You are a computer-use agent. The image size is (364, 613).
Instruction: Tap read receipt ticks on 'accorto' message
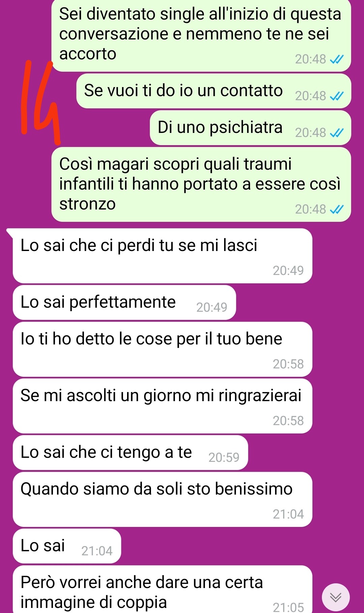click(x=336, y=60)
